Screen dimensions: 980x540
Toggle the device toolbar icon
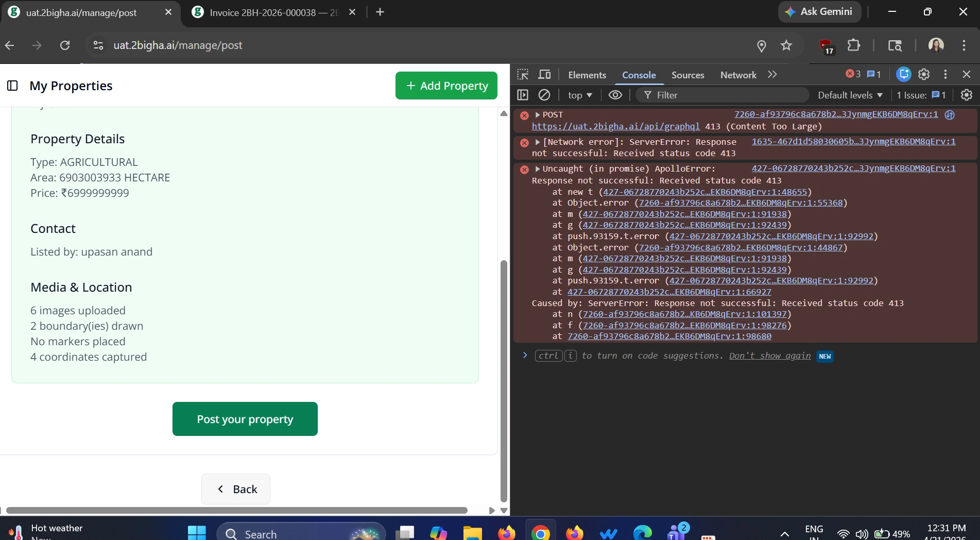(544, 75)
